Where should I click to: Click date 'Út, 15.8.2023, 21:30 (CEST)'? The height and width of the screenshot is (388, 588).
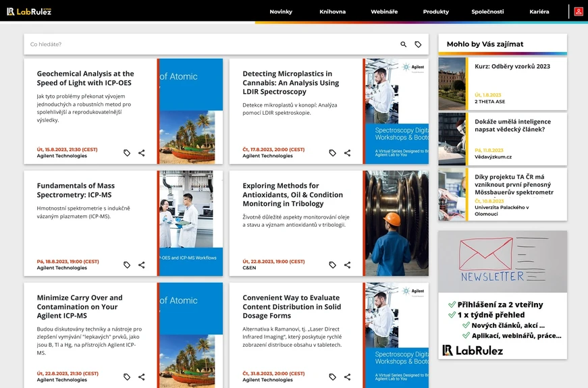pos(67,149)
